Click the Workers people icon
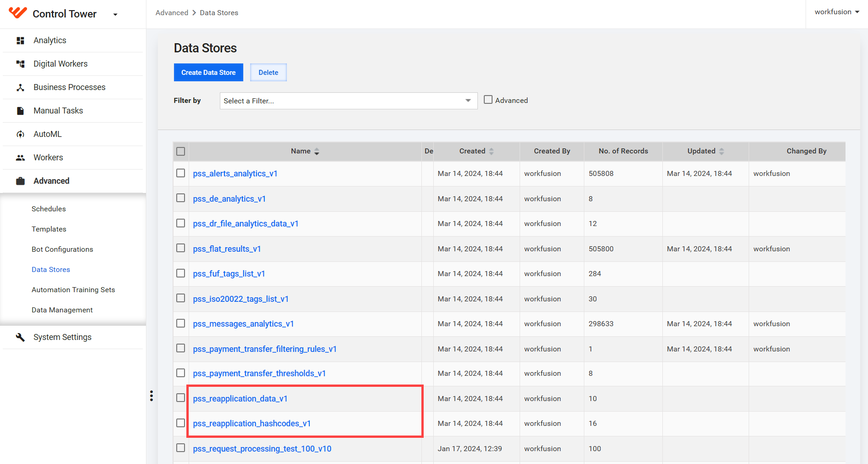Viewport: 868px width, 464px height. coord(20,158)
